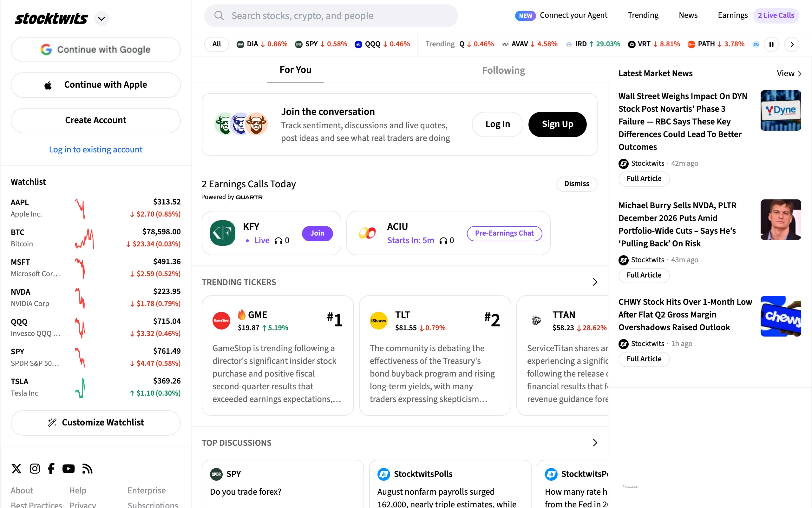Click the GameStop logo in trending tickers
The image size is (812, 508).
221,321
